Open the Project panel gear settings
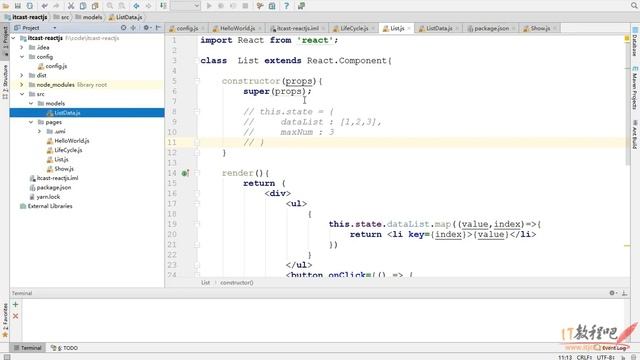640x360 pixels. point(147,28)
